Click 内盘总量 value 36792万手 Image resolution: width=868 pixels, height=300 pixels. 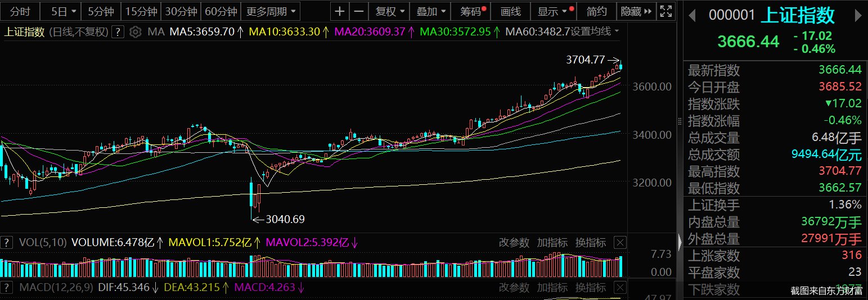(x=831, y=222)
